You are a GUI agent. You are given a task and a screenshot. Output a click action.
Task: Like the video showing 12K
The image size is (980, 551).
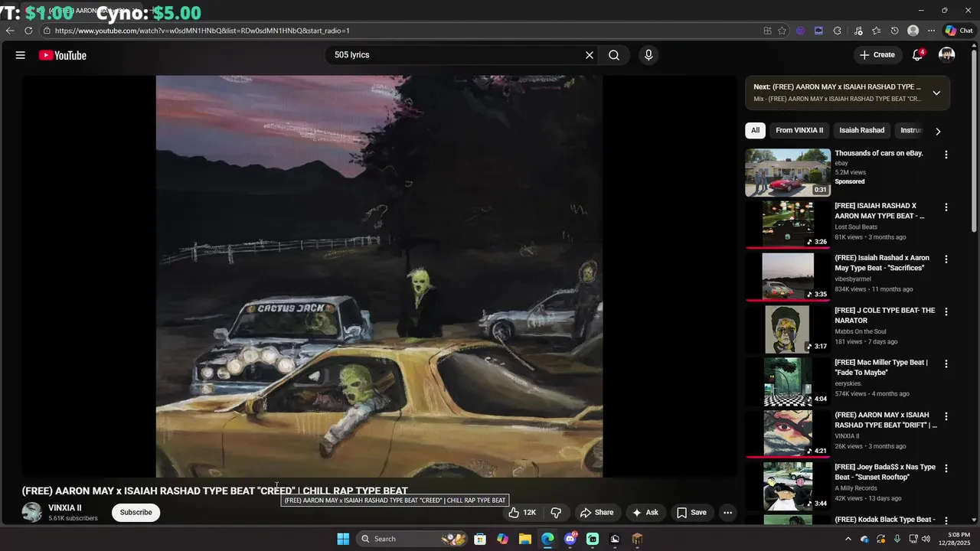[x=523, y=513]
